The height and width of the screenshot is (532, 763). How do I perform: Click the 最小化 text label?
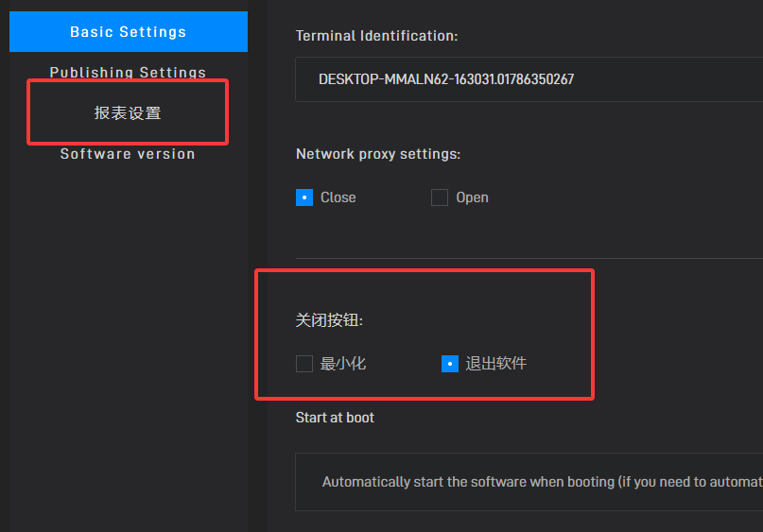click(342, 364)
